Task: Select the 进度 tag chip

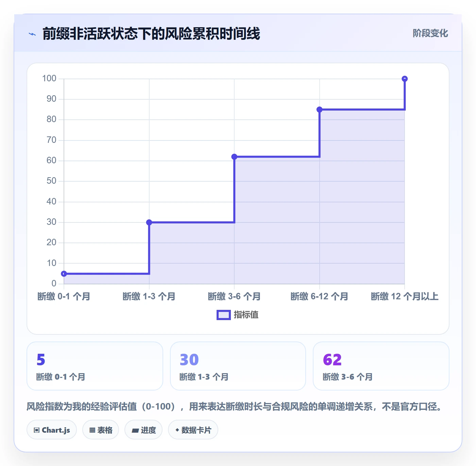Action: [143, 430]
